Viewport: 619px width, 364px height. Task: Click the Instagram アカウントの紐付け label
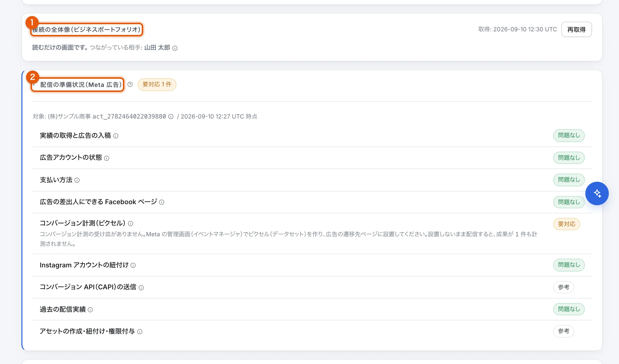tap(84, 265)
